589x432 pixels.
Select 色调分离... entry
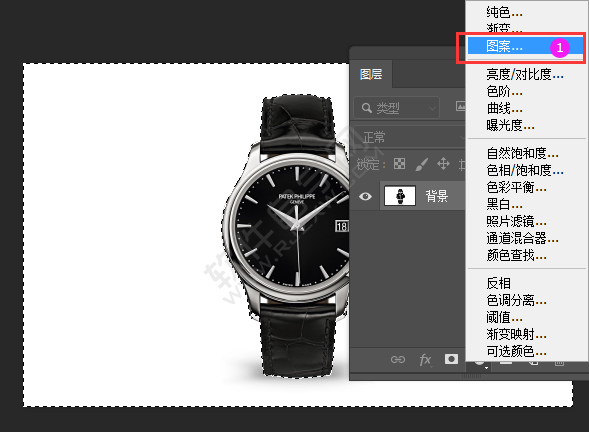coord(516,300)
